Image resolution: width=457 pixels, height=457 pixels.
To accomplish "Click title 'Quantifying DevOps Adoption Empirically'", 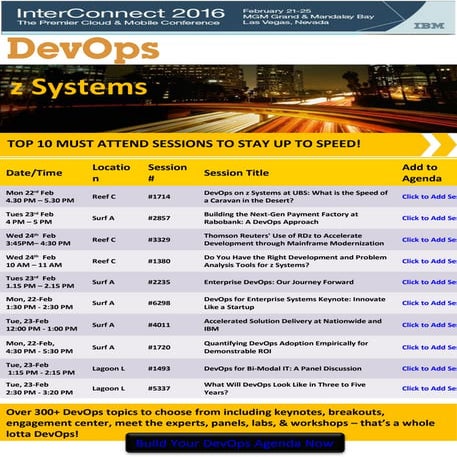I will (286, 347).
